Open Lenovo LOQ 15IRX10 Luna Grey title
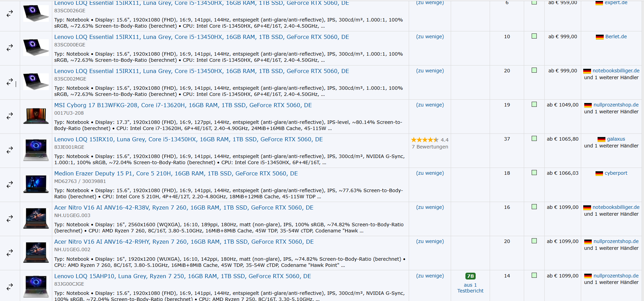Image resolution: width=644 pixels, height=301 pixels. 188,139
